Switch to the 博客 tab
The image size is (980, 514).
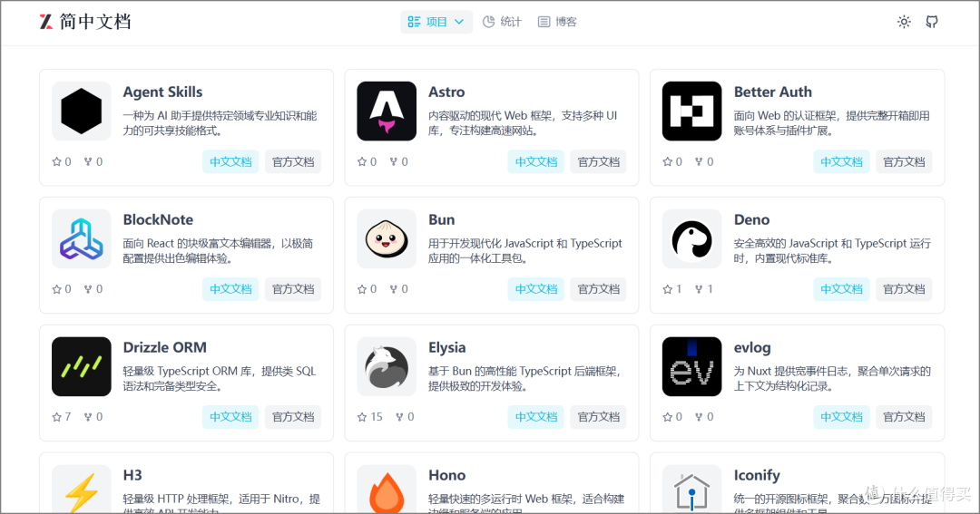pyautogui.click(x=557, y=22)
